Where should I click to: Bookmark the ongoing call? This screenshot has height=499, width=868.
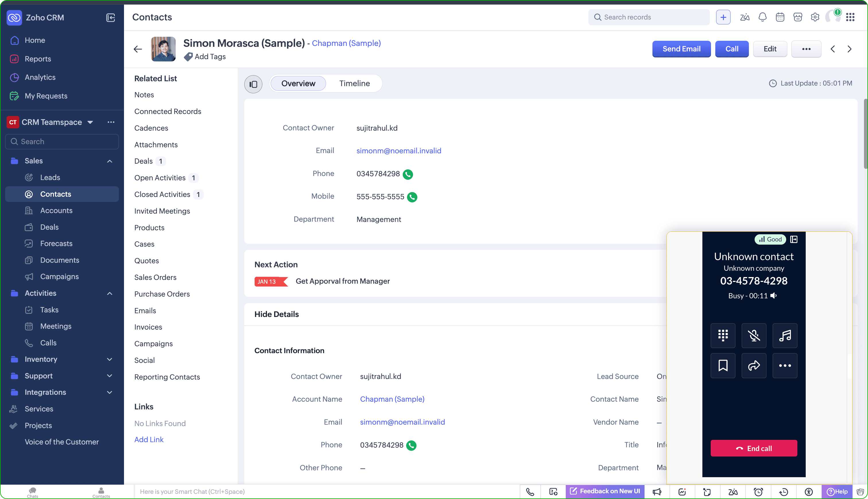(x=723, y=365)
